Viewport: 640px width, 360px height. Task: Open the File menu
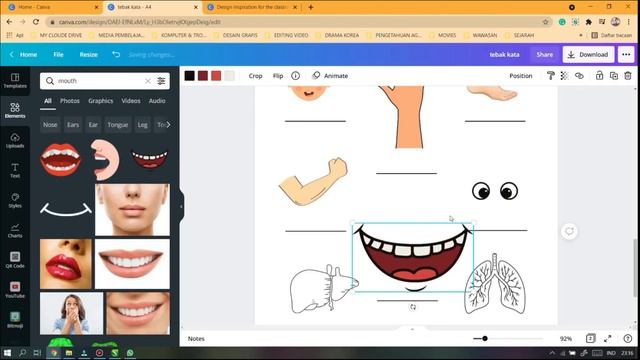[58, 54]
